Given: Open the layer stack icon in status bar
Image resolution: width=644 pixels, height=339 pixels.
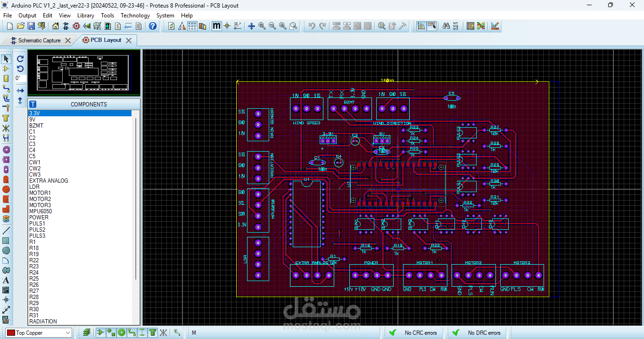Looking at the screenshot, I should pyautogui.click(x=87, y=333).
